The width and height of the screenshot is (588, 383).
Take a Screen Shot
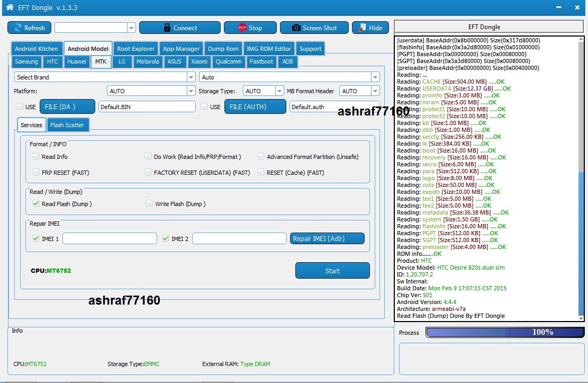[x=314, y=28]
